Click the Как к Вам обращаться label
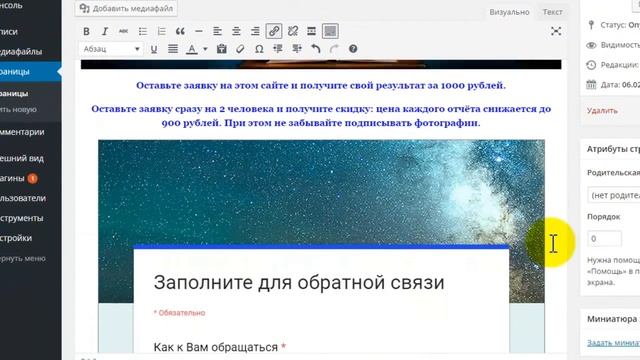Viewport: 640px width, 360px height. pos(220,347)
